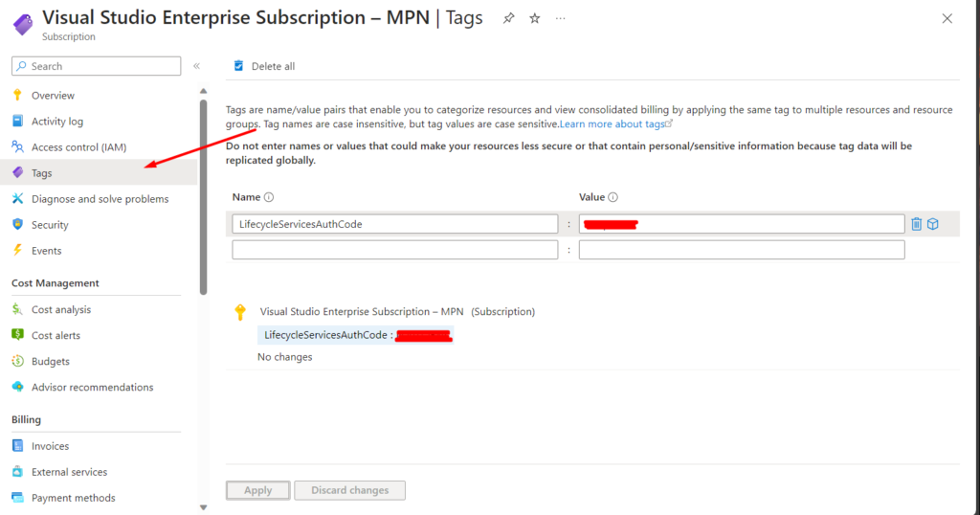Click the External services bag icon
The image size is (980, 515).
pos(17,471)
